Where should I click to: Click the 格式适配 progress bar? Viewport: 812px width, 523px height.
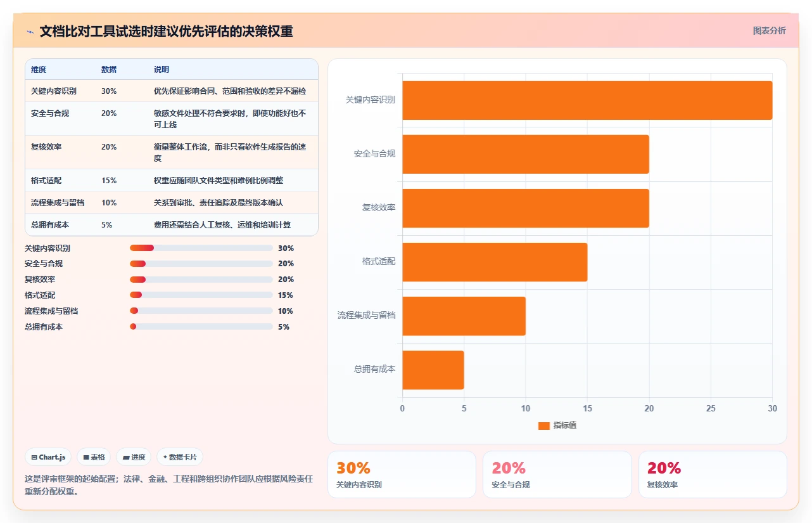point(201,295)
